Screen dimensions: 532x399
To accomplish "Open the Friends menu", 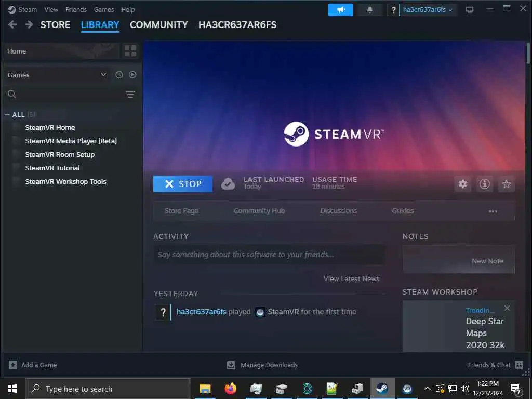I will [x=76, y=10].
